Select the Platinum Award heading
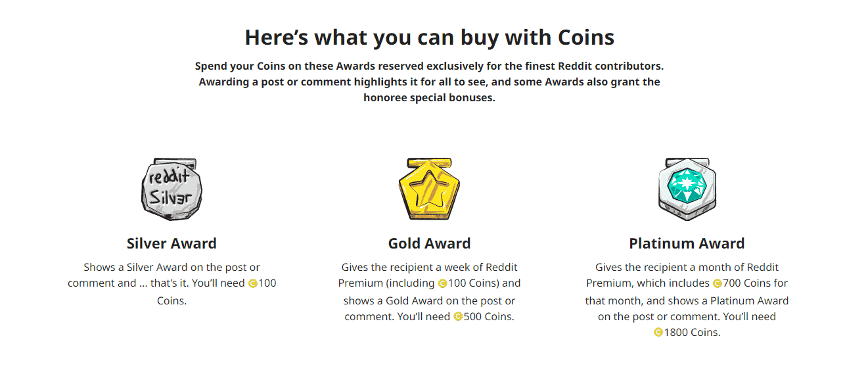Viewport: 868px width, 382px height. [687, 244]
